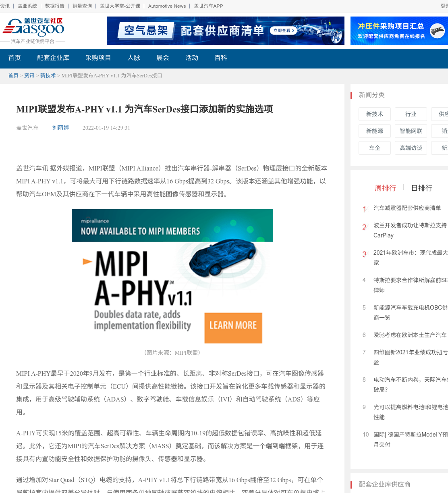Select 新能源 news category
The width and height of the screenshot is (448, 493).
click(375, 131)
